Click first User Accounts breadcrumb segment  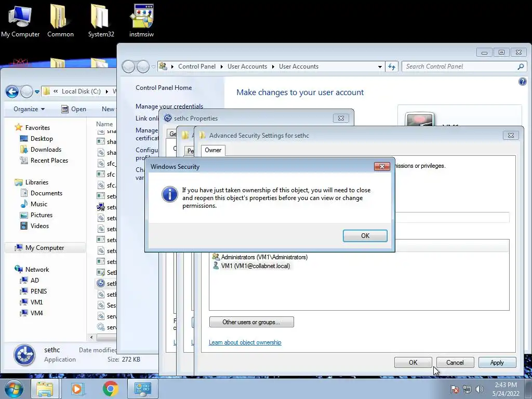247,66
